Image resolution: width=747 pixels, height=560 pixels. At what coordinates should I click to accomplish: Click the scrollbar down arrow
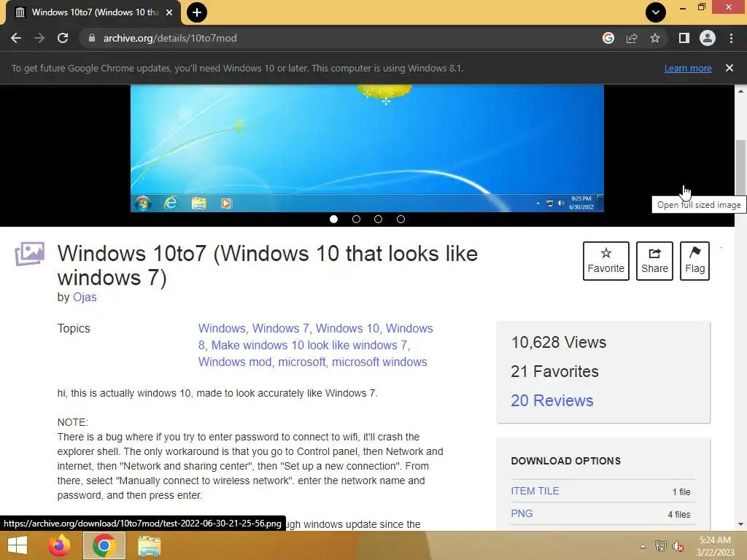tap(740, 524)
